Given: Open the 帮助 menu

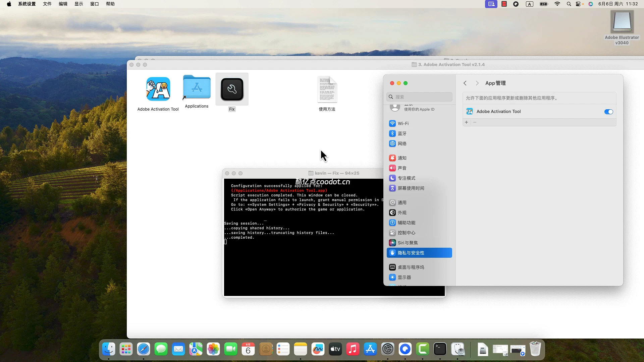Looking at the screenshot, I should (110, 4).
